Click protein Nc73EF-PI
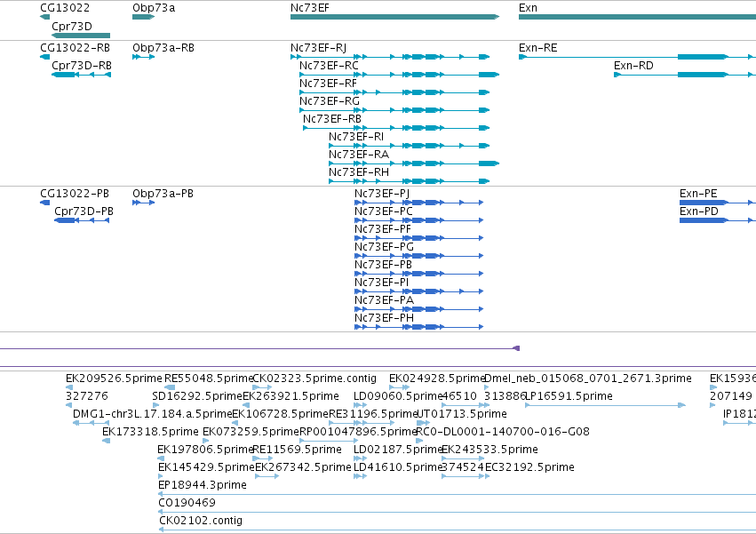756x534 pixels. click(419, 291)
